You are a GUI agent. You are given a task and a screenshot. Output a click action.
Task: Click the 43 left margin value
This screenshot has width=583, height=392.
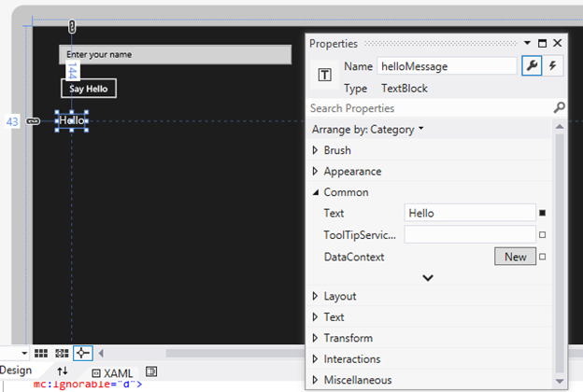click(x=12, y=121)
